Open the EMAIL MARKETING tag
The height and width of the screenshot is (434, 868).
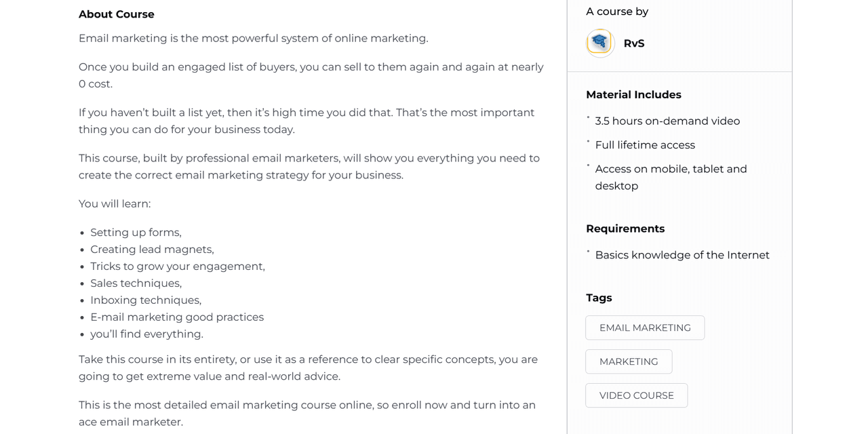tap(644, 328)
